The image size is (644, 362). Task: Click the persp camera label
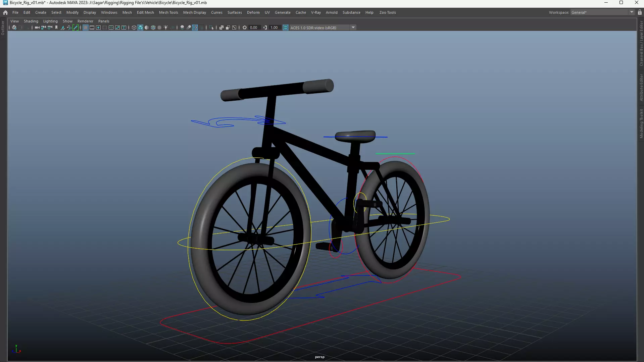pos(319,357)
